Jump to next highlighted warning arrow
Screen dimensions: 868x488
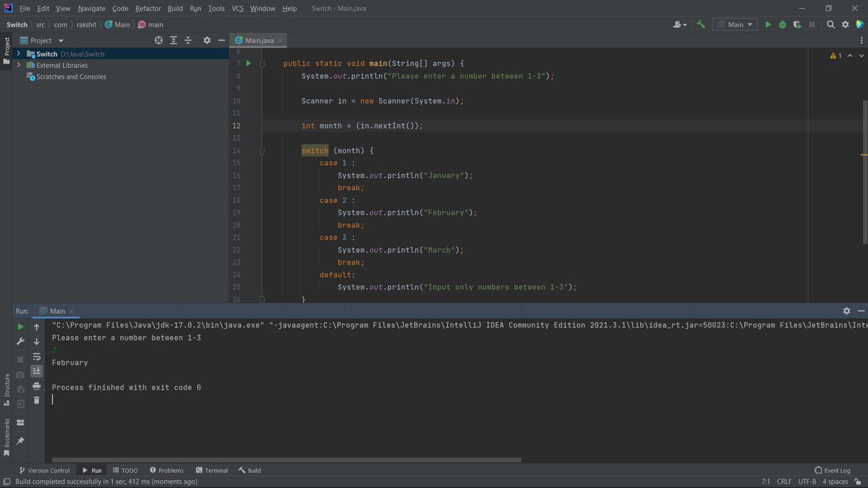861,56
